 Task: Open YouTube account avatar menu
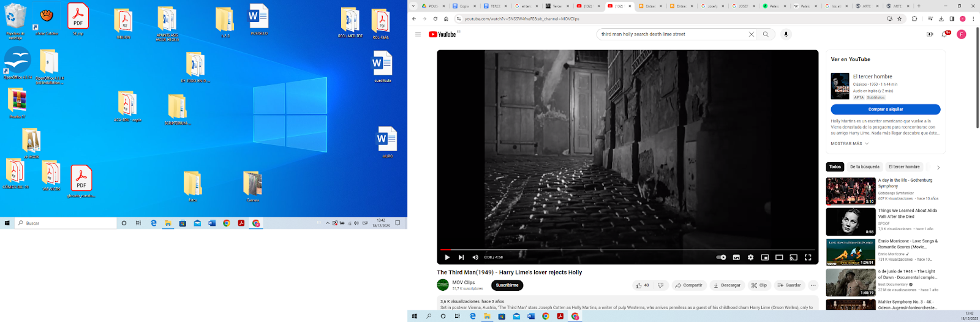(x=962, y=34)
